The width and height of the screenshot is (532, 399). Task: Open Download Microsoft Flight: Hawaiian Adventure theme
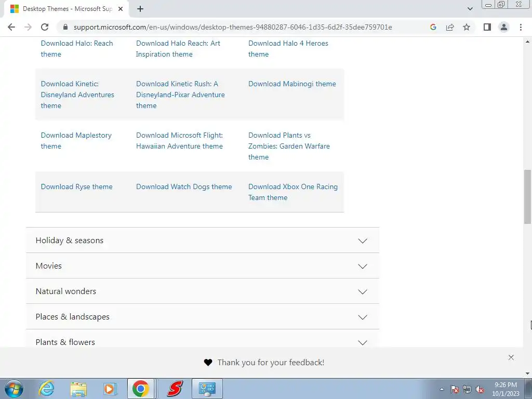[179, 140]
